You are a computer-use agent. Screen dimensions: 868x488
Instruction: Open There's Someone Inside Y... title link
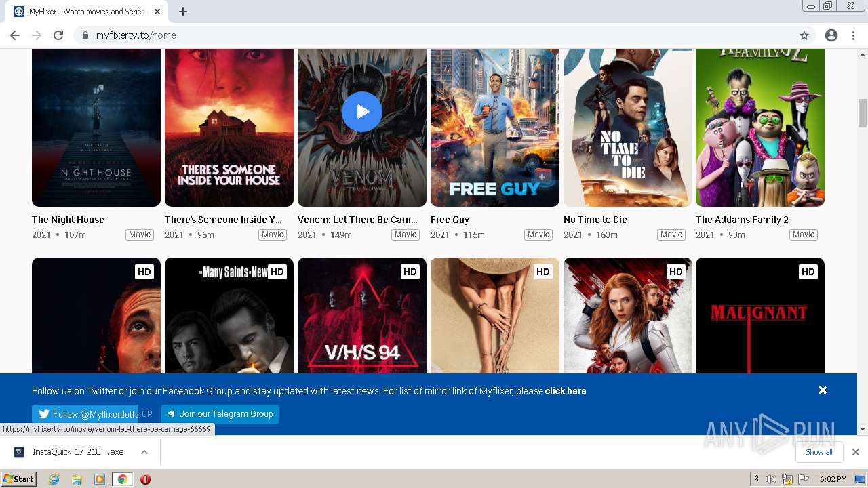pos(223,220)
